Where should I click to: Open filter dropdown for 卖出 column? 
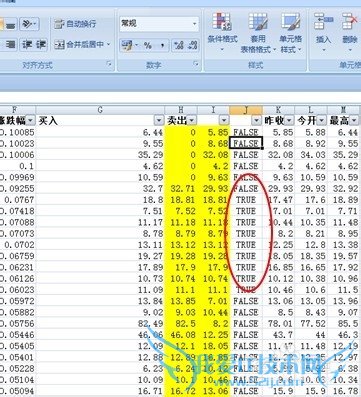(192, 120)
